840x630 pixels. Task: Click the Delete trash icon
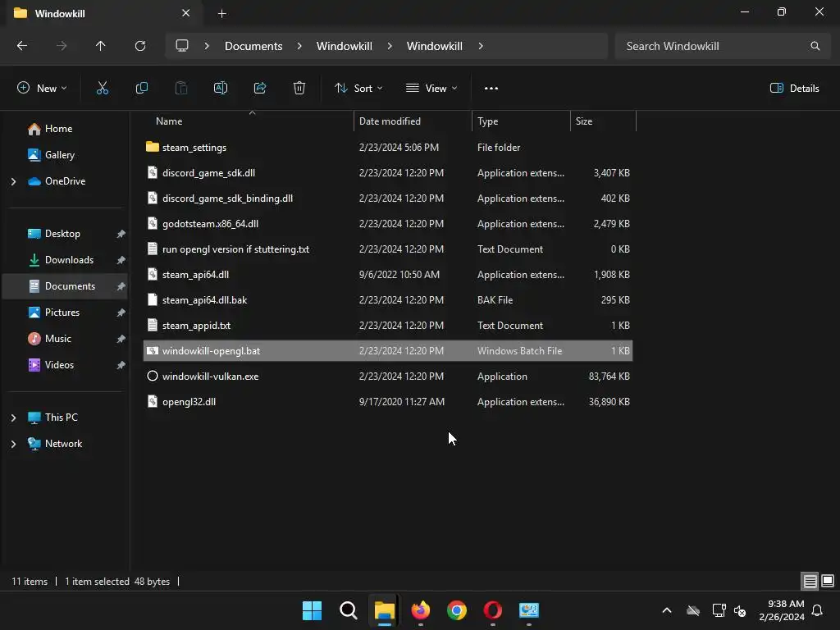(x=299, y=89)
